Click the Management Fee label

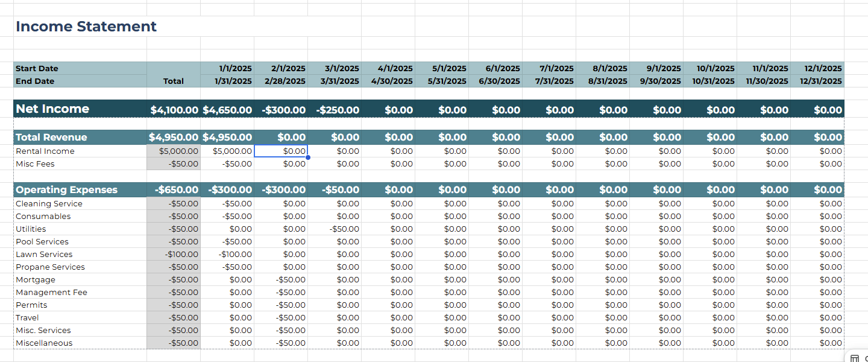pyautogui.click(x=51, y=292)
